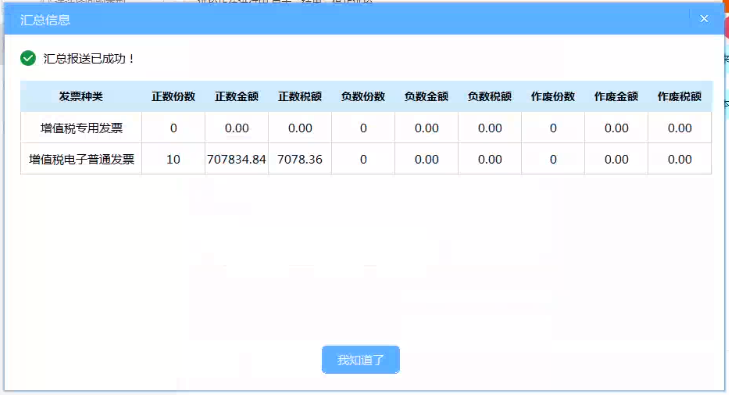Click the 负数份数 column header
The height and width of the screenshot is (395, 729).
[x=363, y=97]
